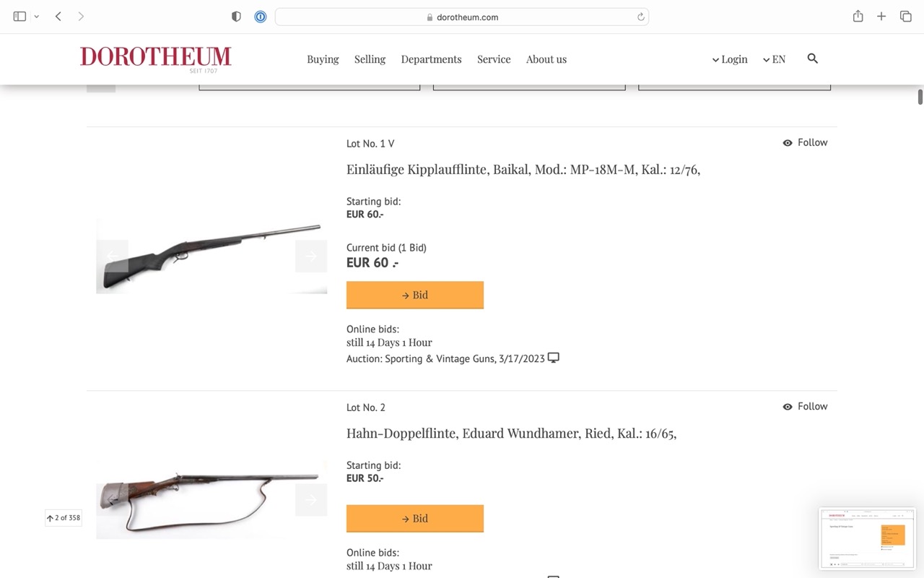The image size is (924, 578).
Task: Expand the Login dropdown
Action: (730, 59)
